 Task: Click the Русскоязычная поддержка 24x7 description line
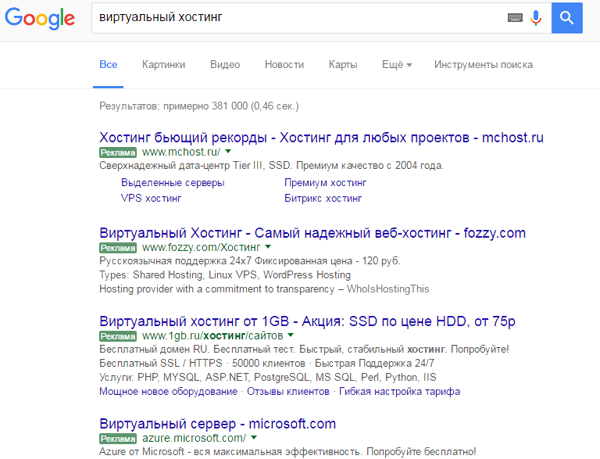click(x=249, y=261)
